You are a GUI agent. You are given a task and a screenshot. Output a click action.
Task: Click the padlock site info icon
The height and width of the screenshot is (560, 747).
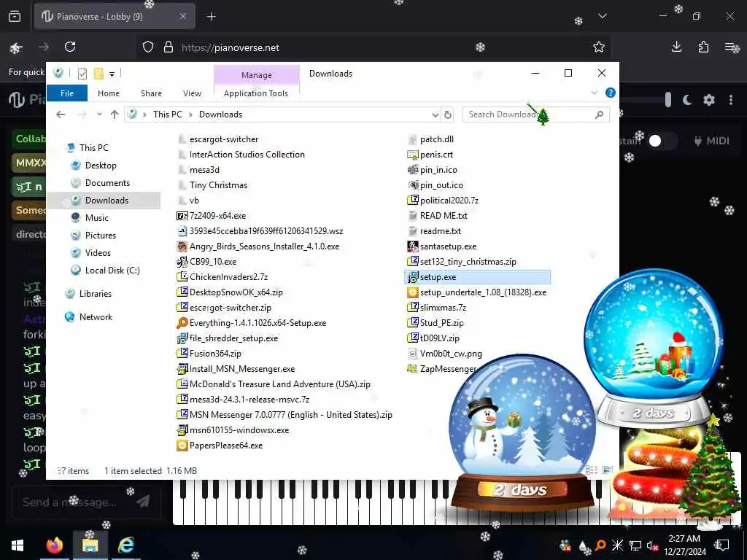pos(169,47)
